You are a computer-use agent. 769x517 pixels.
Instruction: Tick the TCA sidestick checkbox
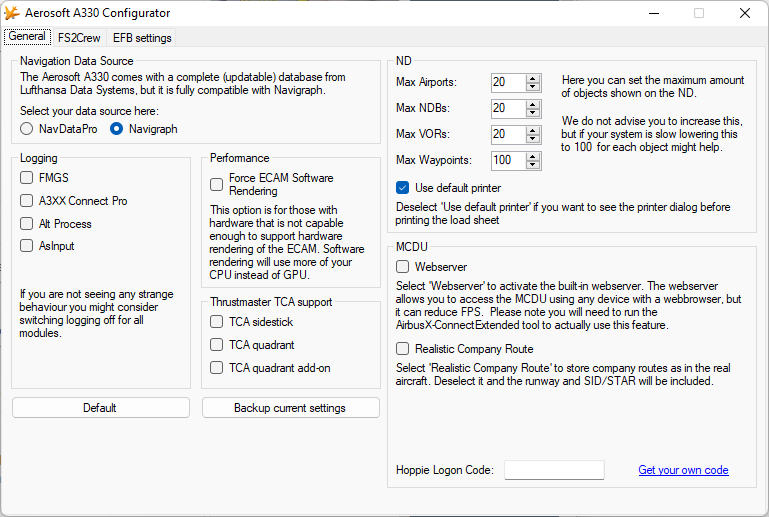coord(216,322)
